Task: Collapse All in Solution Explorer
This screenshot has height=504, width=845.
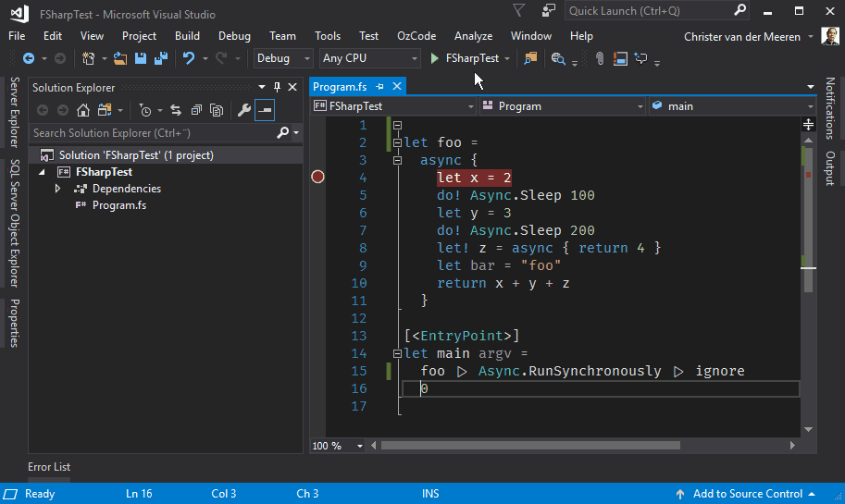Action: 196,110
